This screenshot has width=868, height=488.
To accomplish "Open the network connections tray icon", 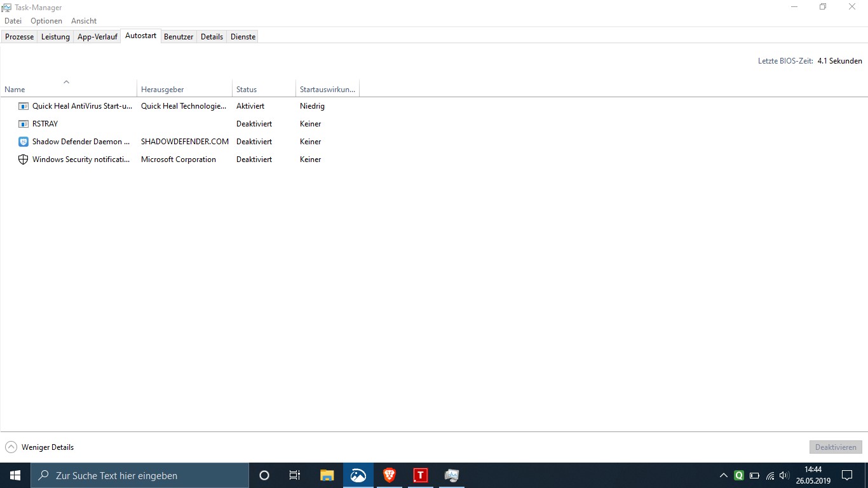I will (x=770, y=475).
